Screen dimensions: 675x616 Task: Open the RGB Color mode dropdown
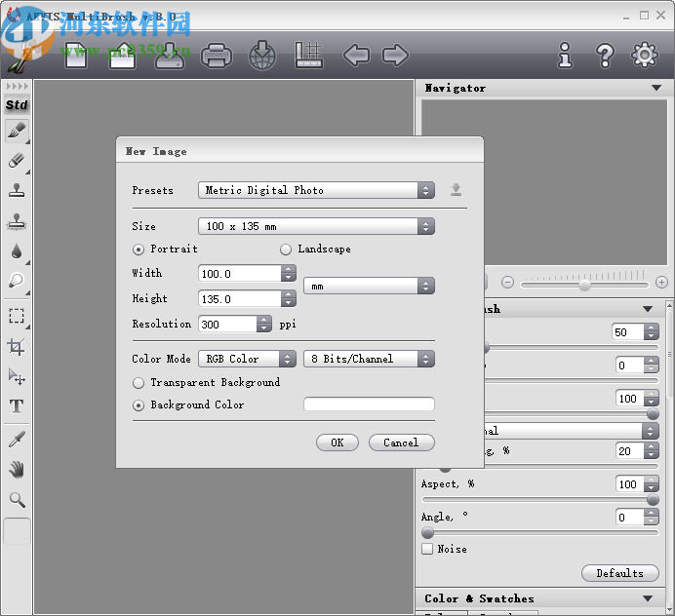[x=247, y=359]
